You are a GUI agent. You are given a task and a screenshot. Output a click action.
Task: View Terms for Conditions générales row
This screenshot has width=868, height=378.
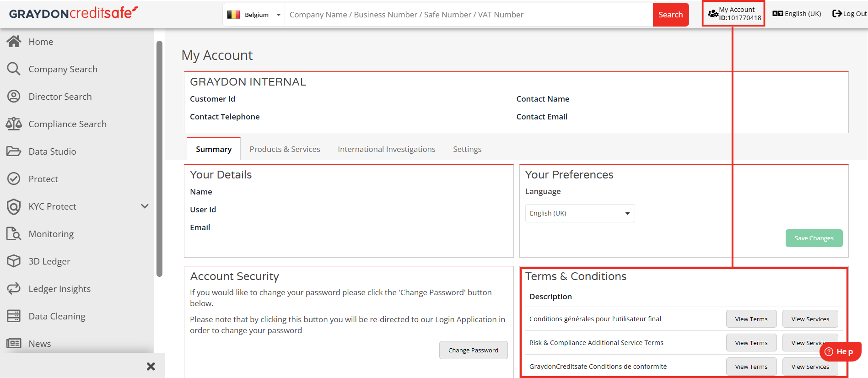click(751, 319)
